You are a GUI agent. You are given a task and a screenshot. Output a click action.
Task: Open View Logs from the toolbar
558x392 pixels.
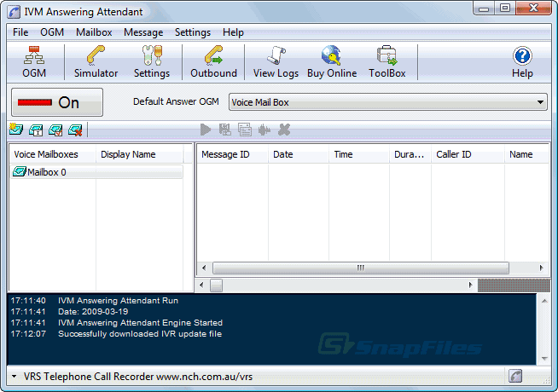(276, 62)
